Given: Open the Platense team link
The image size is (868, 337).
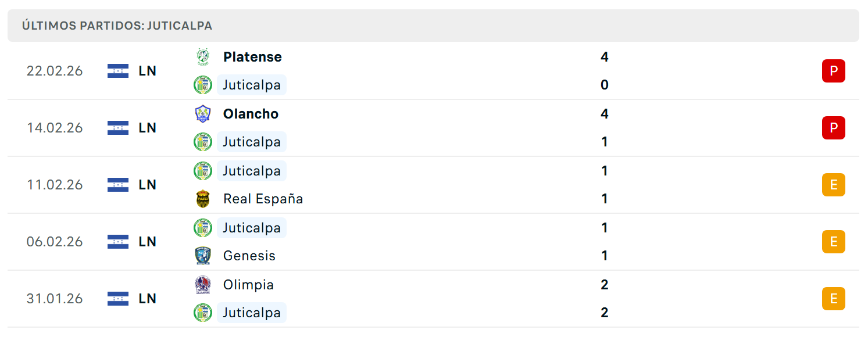Looking at the screenshot, I should 252,57.
